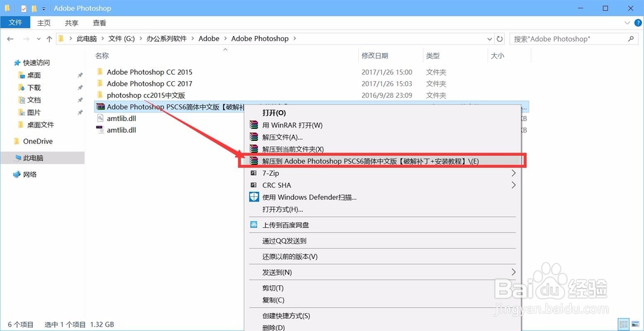
Task: Select 办公系列软件 breadcrumb segment
Action: 166,39
